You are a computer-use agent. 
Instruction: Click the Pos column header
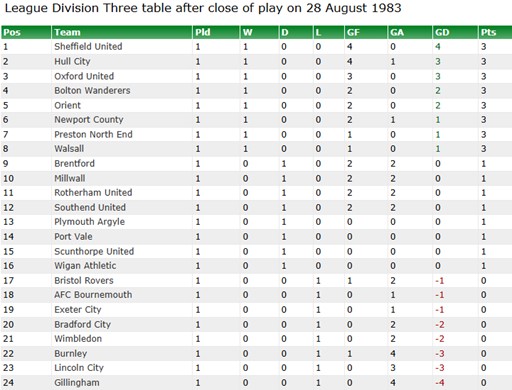12,32
